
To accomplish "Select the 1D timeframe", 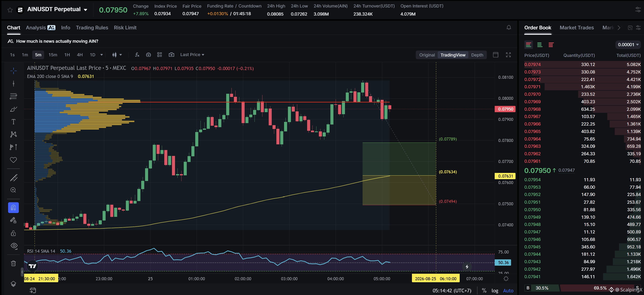I will [x=92, y=55].
